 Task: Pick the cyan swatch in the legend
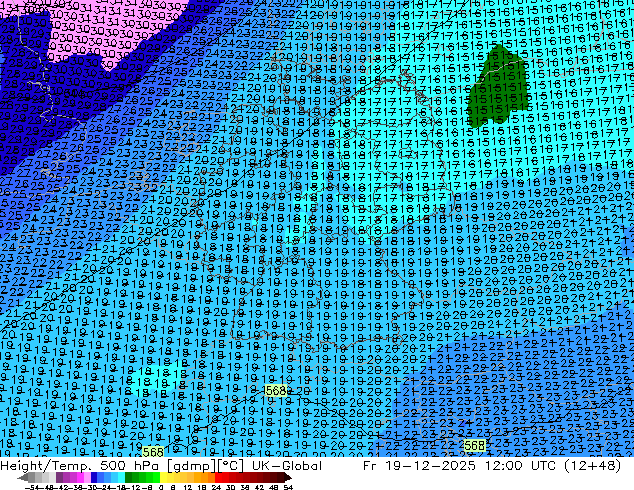pos(121,478)
